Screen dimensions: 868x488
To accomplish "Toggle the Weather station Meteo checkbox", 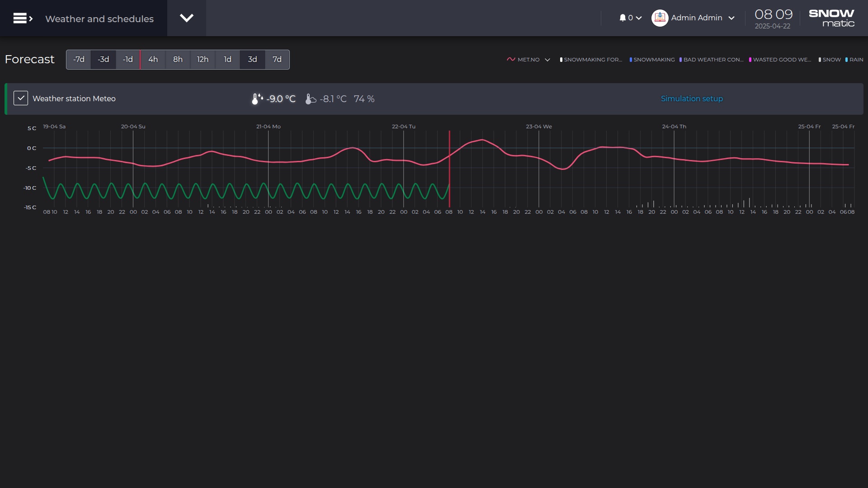I will (21, 99).
